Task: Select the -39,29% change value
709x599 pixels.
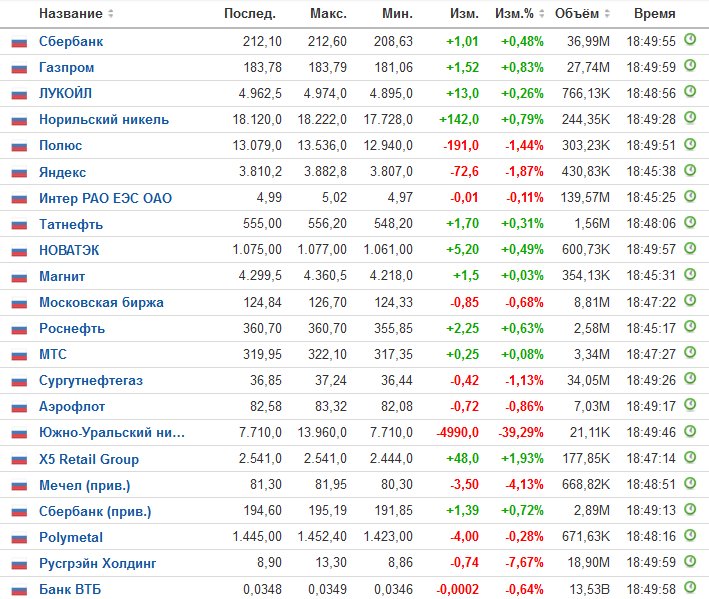Action: click(x=521, y=433)
